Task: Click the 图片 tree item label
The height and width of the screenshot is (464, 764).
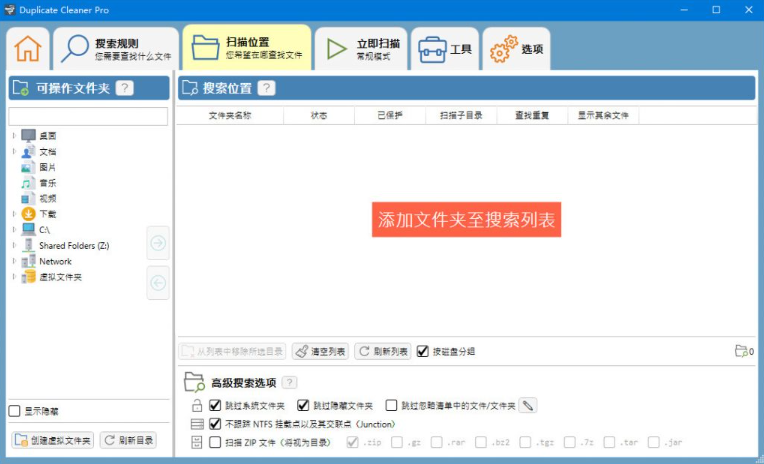Action: [x=48, y=167]
